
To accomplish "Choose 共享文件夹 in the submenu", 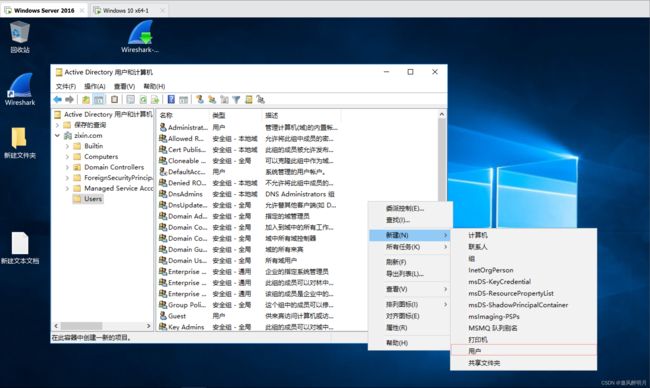I will pyautogui.click(x=524, y=363).
